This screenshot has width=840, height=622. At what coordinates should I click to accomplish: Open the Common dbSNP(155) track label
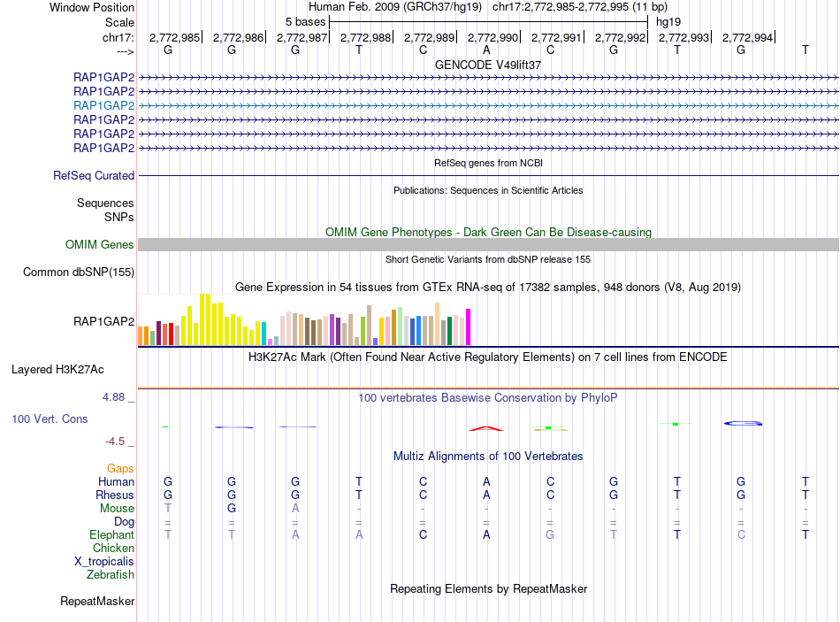(x=79, y=273)
